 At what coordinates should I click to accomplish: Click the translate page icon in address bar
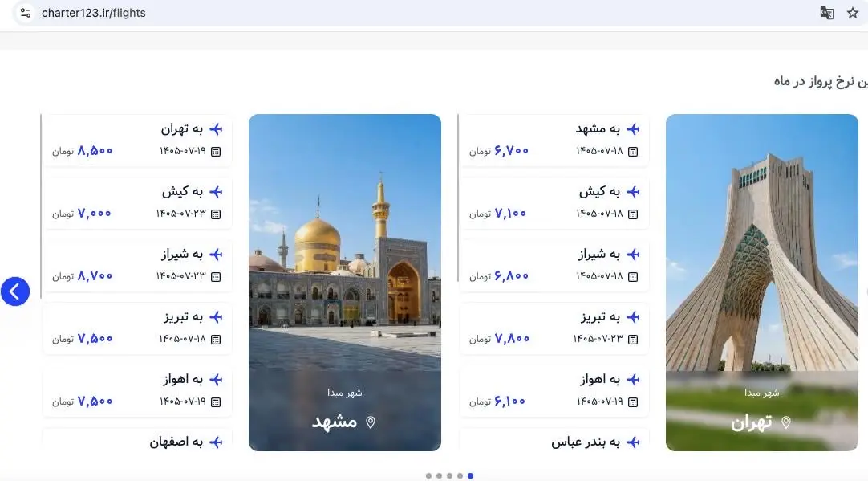(826, 13)
